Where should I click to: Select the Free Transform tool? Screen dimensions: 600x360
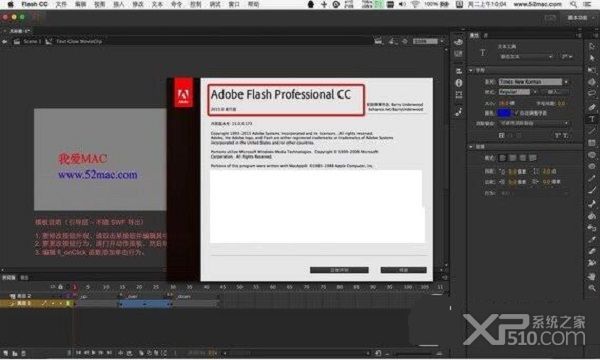coord(592,70)
